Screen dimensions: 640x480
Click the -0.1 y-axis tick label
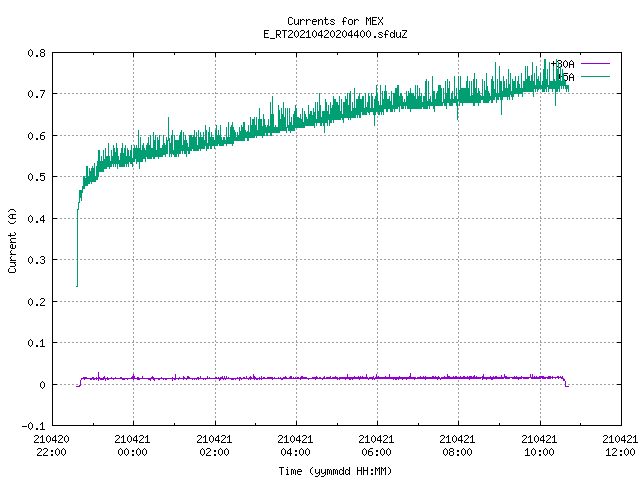click(x=33, y=426)
